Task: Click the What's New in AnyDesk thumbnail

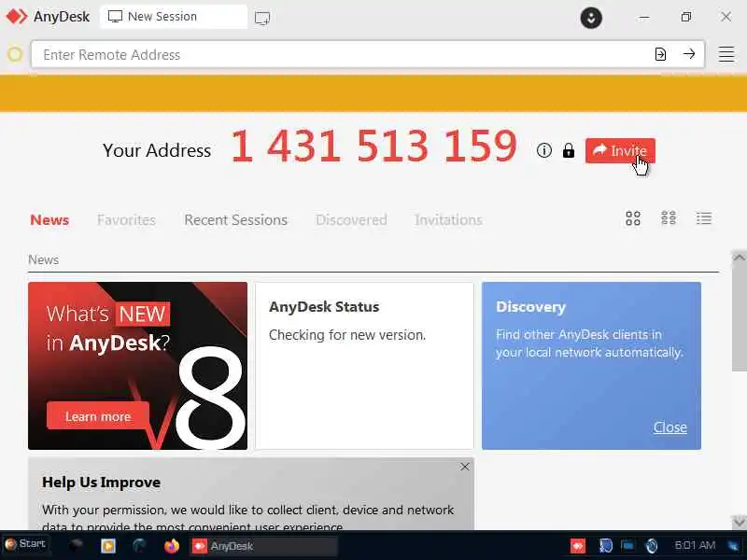Action: click(137, 366)
